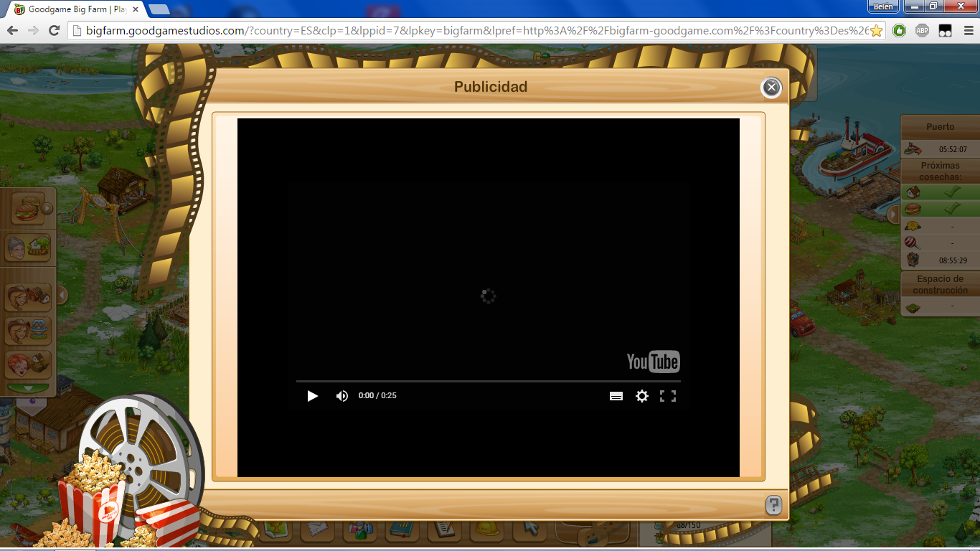Open the Chrome menu

pos(969,31)
